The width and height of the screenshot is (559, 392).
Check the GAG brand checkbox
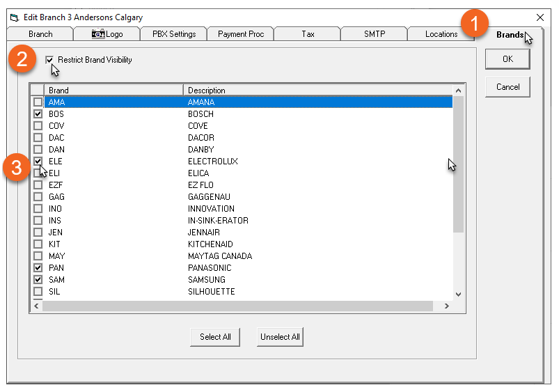(x=38, y=196)
